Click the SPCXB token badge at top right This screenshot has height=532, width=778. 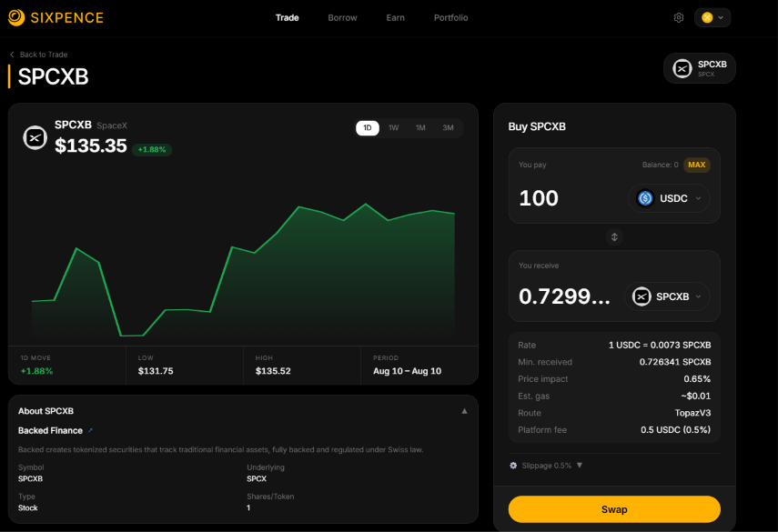[x=700, y=68]
